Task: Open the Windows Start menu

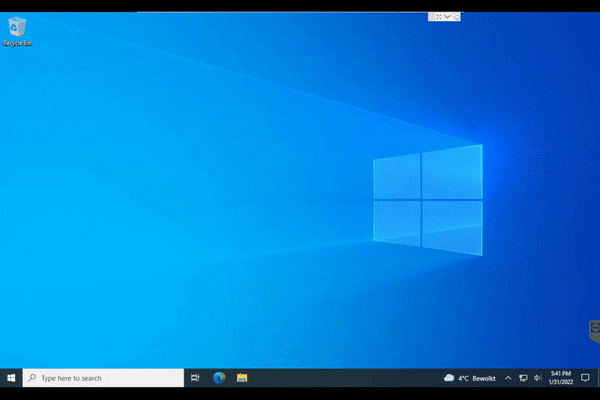Action: 11,378
